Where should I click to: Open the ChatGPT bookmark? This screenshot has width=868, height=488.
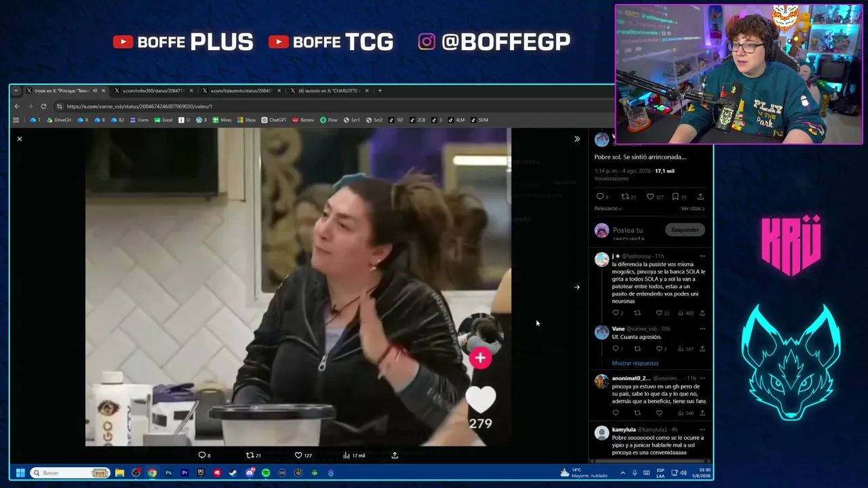click(x=274, y=120)
